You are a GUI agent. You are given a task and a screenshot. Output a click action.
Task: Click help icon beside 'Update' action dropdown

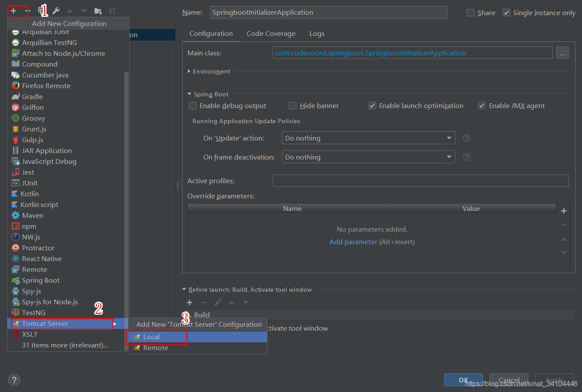click(x=466, y=138)
